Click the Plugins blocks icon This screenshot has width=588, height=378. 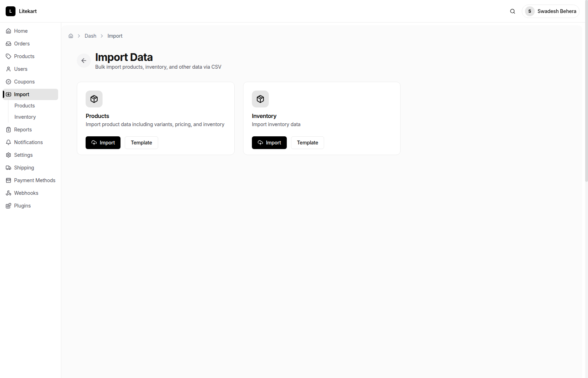pyautogui.click(x=8, y=206)
